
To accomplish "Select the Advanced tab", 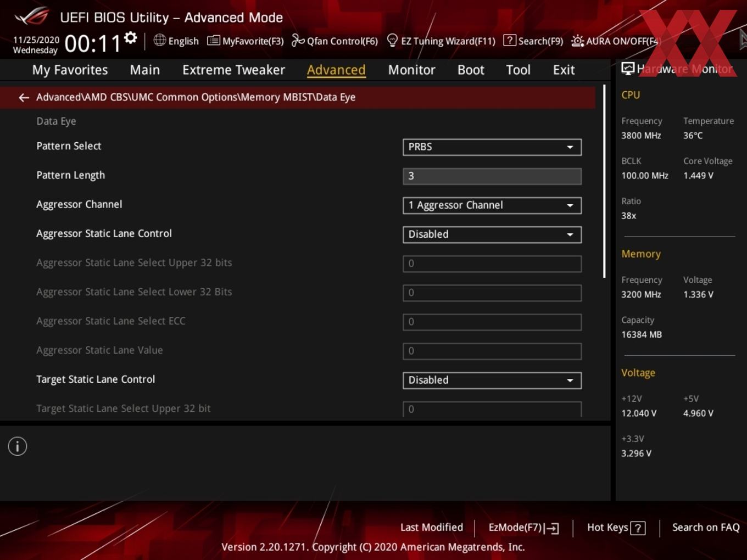I will (x=336, y=70).
